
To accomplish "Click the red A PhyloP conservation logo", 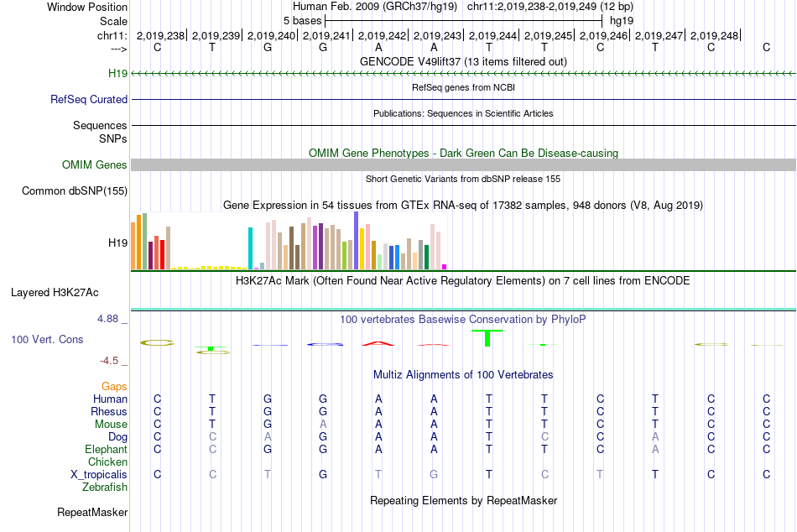I will pos(378,343).
